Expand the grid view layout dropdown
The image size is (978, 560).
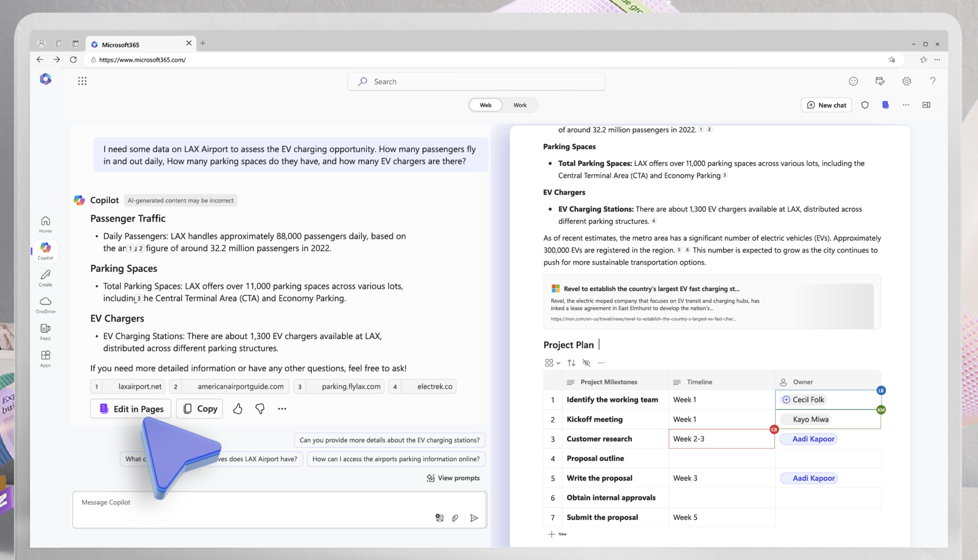click(552, 363)
